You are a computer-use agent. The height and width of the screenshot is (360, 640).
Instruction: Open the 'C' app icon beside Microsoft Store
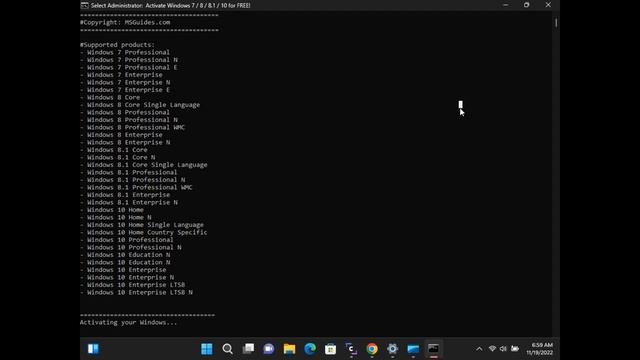(x=351, y=349)
